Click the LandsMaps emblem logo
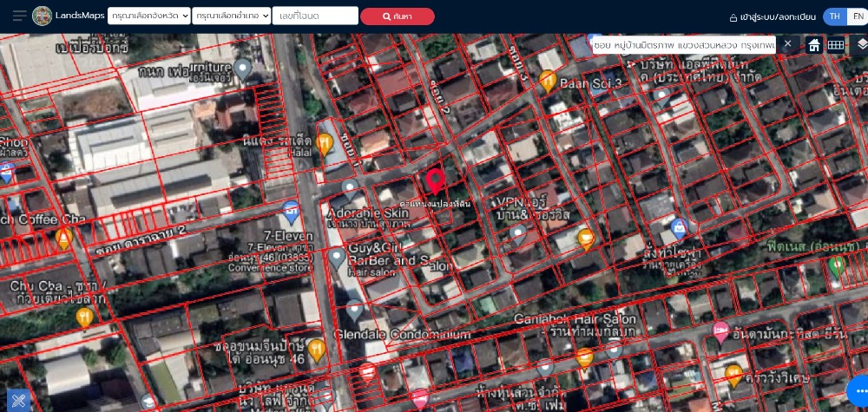 [42, 16]
